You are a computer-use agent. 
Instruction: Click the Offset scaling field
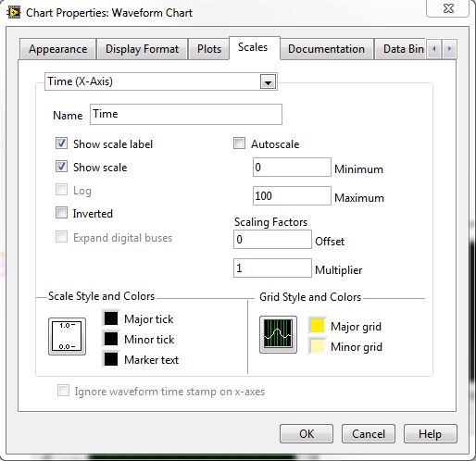tap(272, 240)
